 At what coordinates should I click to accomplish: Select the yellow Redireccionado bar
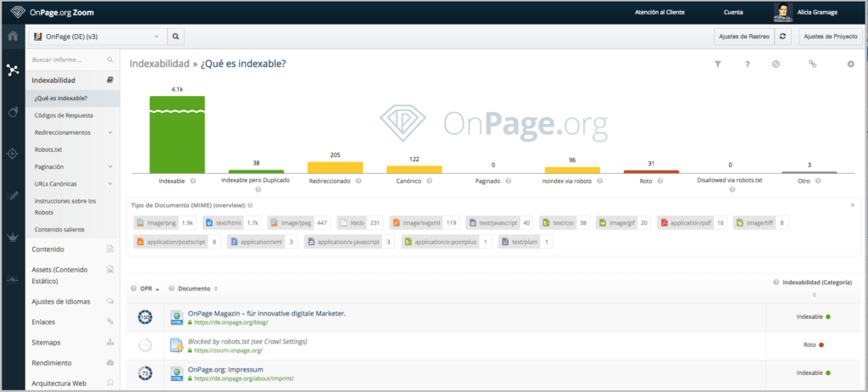pyautogui.click(x=335, y=167)
